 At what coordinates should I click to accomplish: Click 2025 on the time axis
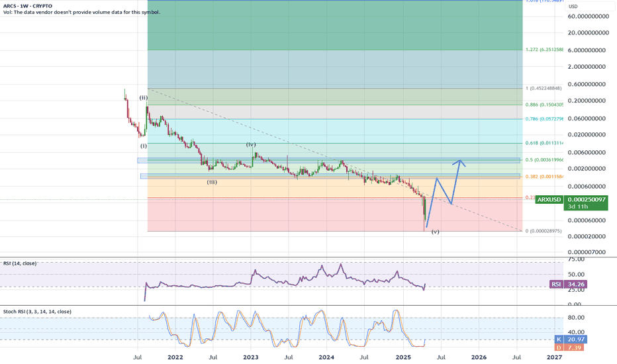403,357
